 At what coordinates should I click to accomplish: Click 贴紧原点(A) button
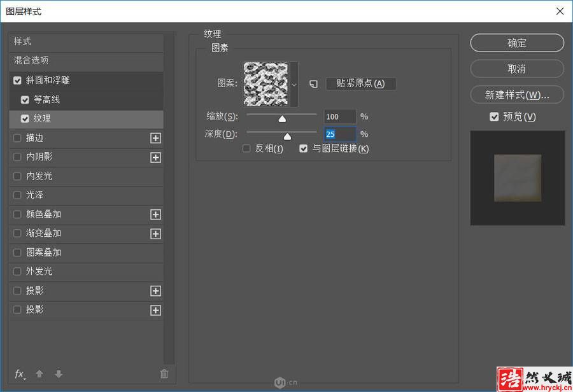tap(361, 83)
